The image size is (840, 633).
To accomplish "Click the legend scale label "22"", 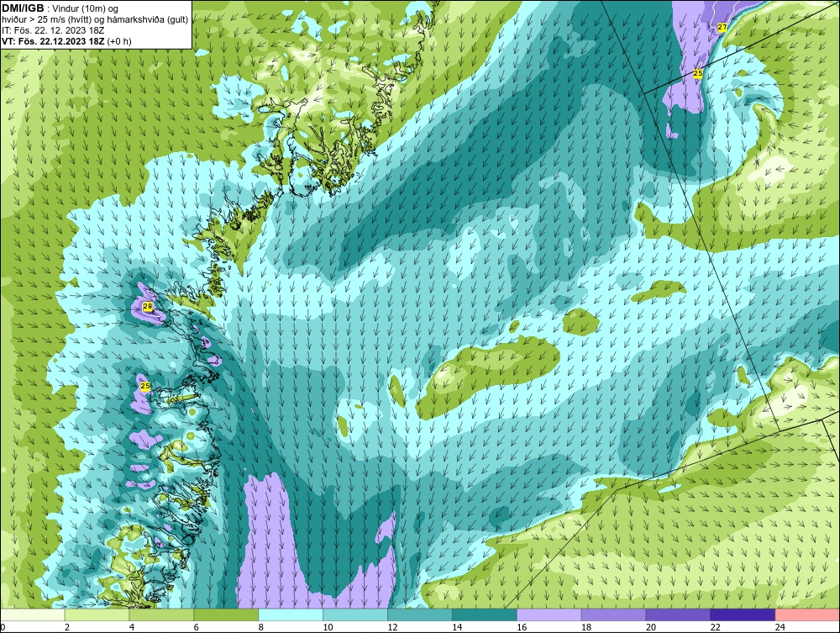I will [x=715, y=627].
